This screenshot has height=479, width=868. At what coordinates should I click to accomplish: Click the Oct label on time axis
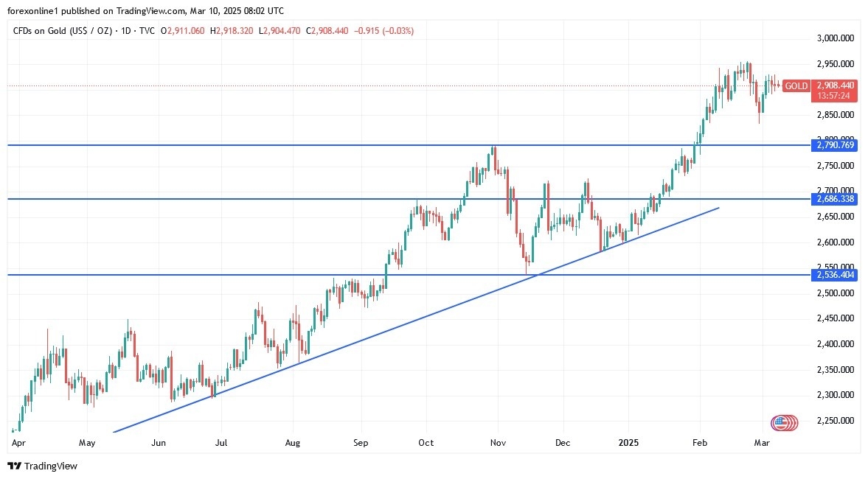pos(426,443)
